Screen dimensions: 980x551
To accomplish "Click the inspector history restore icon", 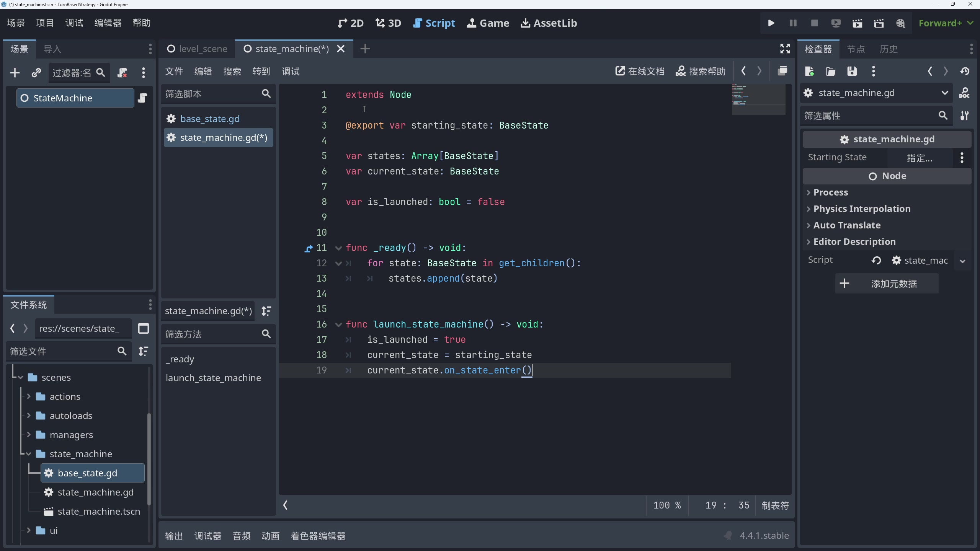I will click(965, 72).
